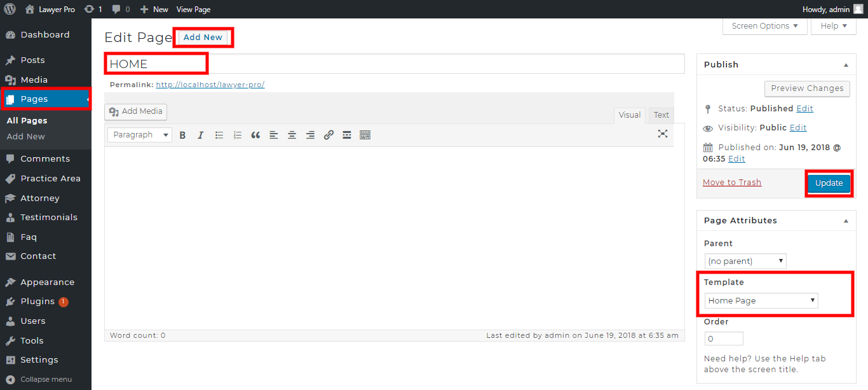The image size is (868, 390).
Task: Expand the Parent page dropdown
Action: point(745,261)
